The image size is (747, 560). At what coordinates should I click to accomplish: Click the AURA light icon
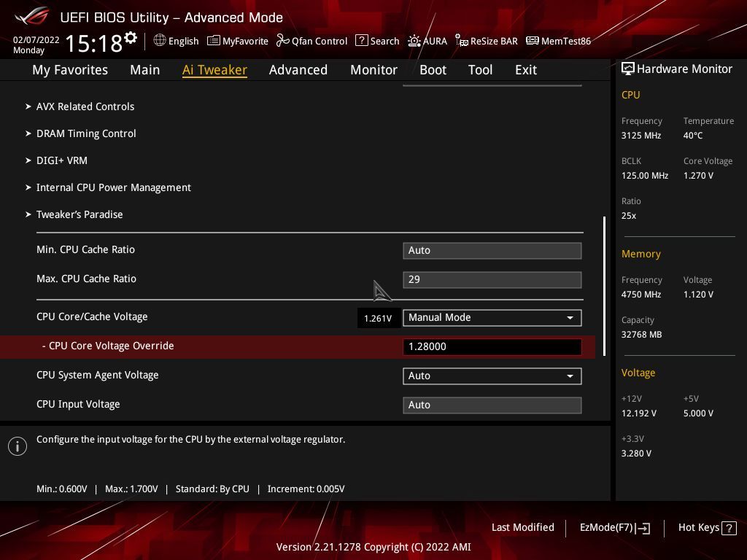tap(414, 41)
